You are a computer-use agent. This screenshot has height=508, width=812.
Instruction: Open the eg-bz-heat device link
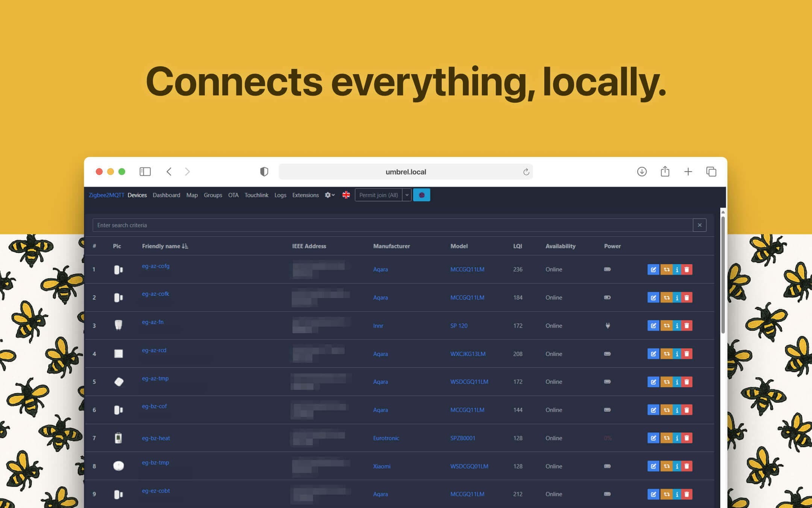[156, 438]
